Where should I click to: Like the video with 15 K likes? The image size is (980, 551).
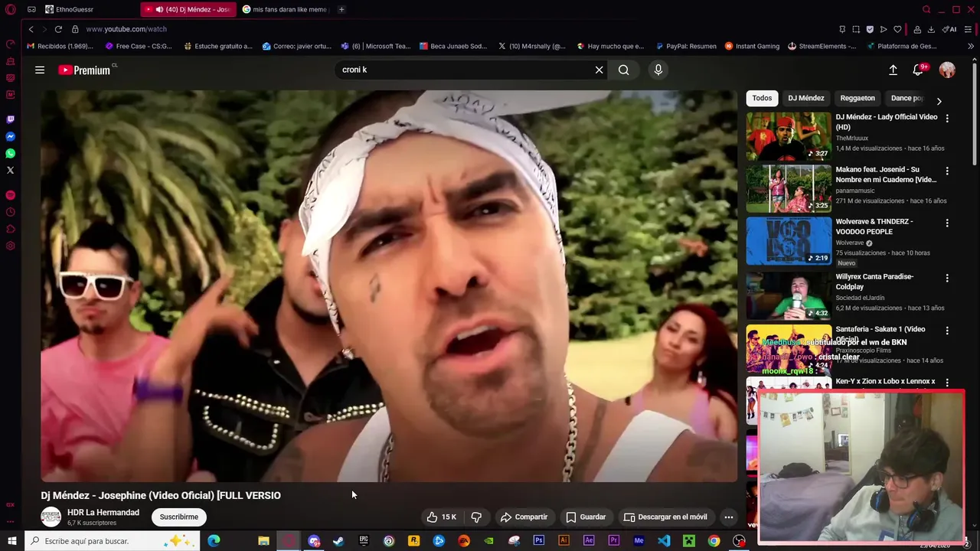click(x=442, y=517)
